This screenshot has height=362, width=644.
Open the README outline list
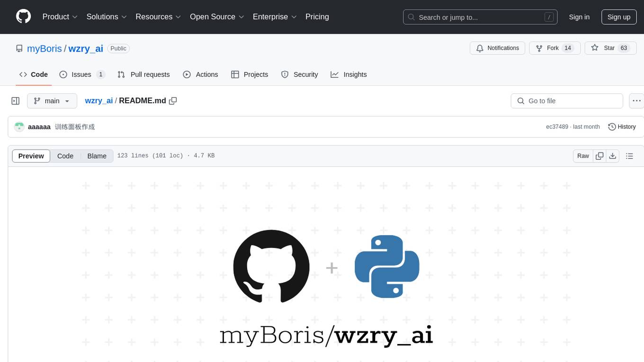(x=629, y=156)
